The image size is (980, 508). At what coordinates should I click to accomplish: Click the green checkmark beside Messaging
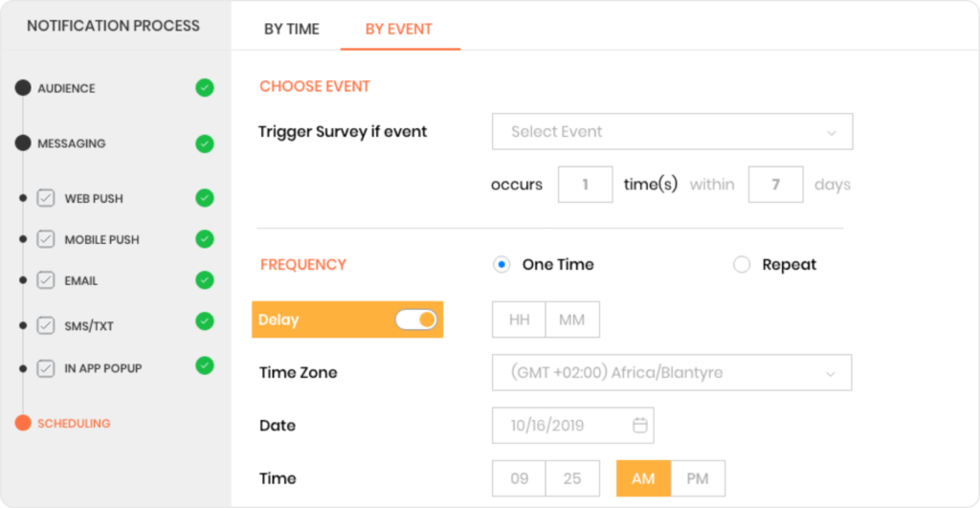pyautogui.click(x=205, y=144)
